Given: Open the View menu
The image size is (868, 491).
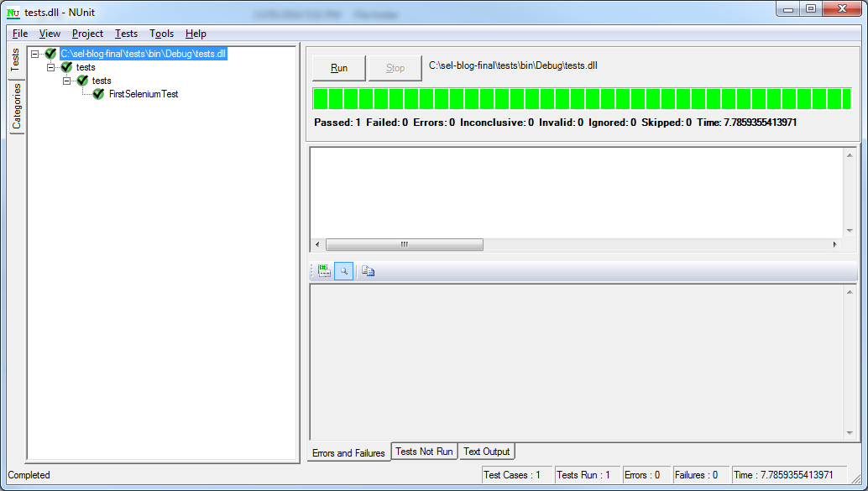Looking at the screenshot, I should tap(50, 34).
